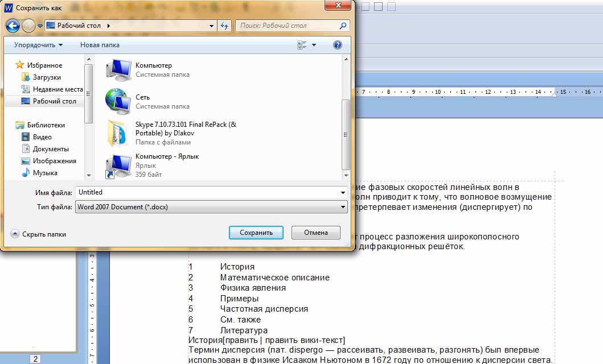Open the dialog Help question-mark icon

[x=337, y=45]
